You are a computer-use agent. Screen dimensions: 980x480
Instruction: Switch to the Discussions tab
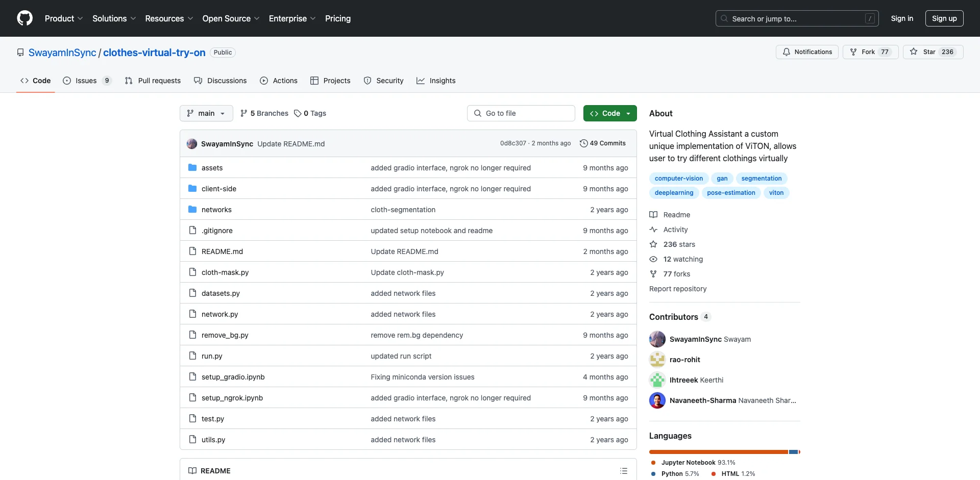tap(220, 81)
